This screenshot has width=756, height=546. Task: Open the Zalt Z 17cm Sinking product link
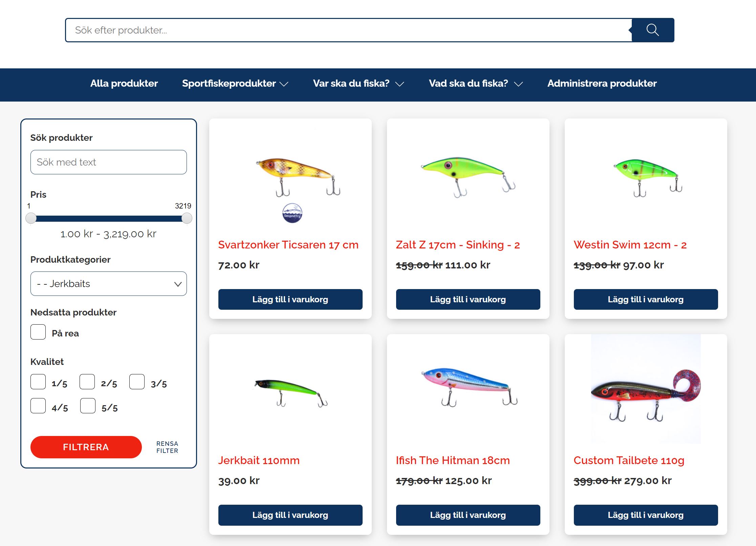pos(458,245)
